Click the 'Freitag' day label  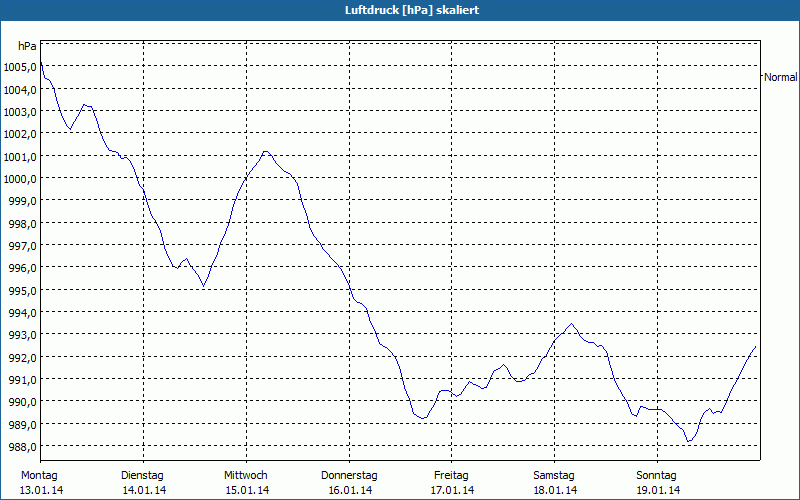click(x=452, y=476)
